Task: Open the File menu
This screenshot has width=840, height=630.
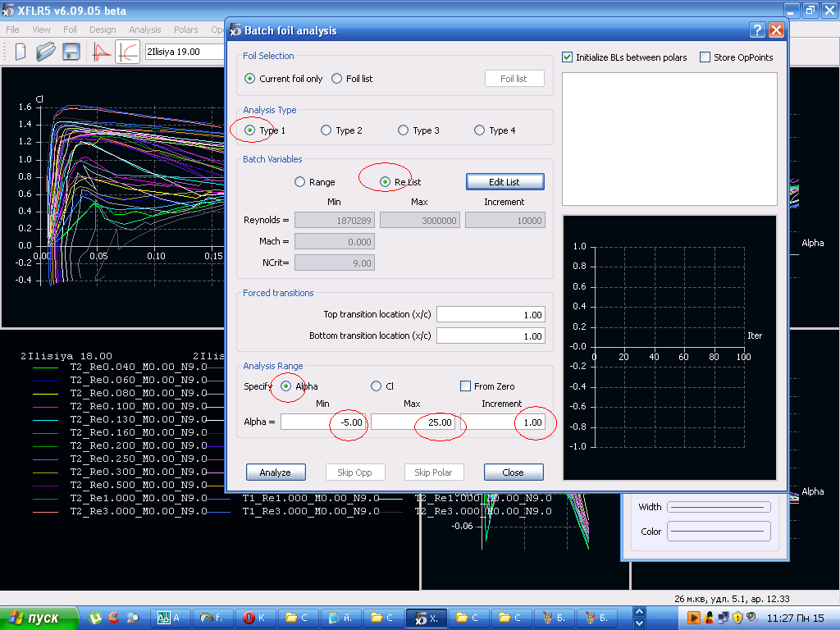Action: tap(12, 30)
